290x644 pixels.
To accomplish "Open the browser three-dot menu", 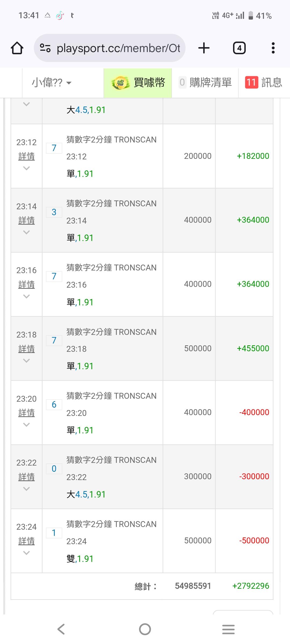I will coord(273,48).
